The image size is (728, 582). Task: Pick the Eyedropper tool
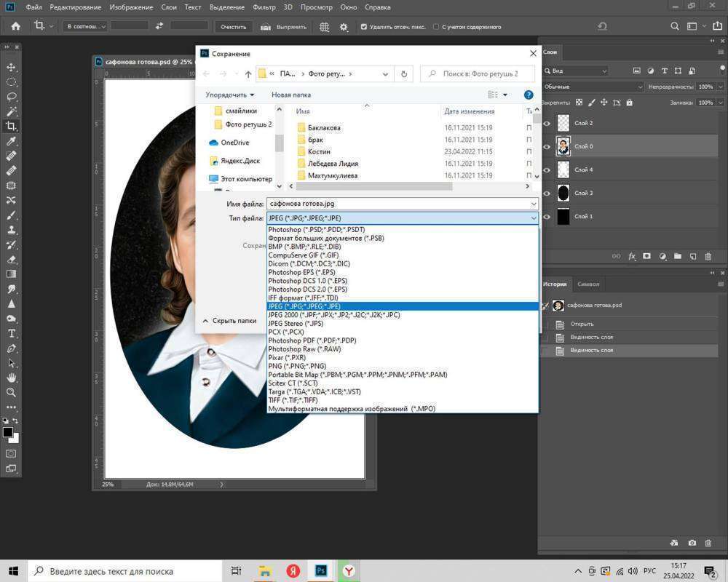(x=12, y=141)
